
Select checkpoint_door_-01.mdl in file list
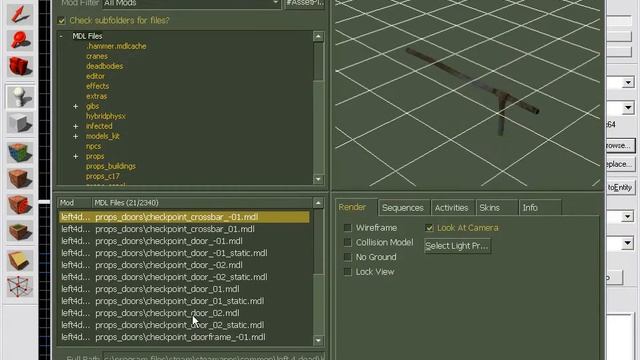[184, 241]
